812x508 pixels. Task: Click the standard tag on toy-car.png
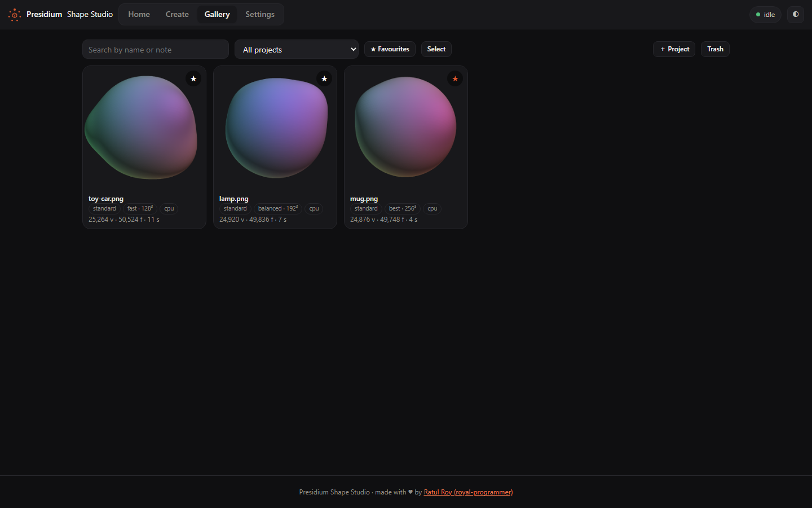click(104, 209)
